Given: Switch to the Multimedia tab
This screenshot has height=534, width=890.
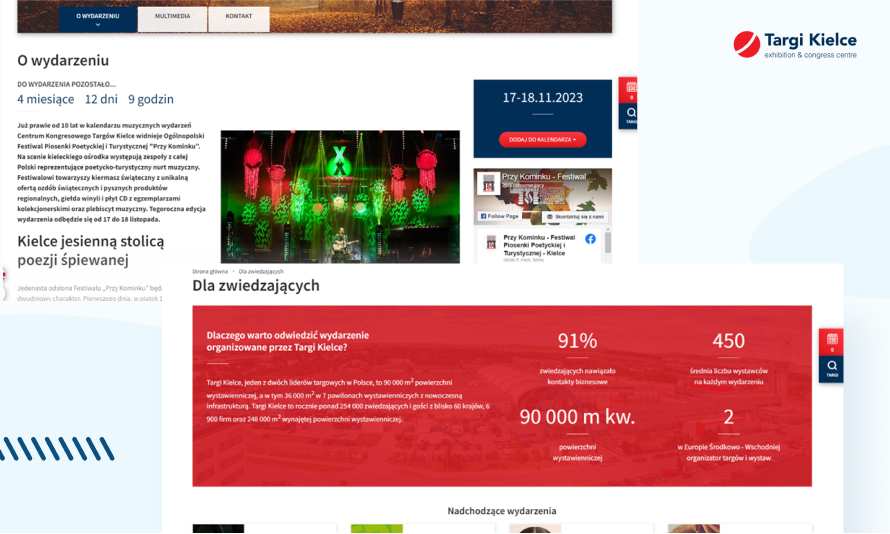Looking at the screenshot, I should [172, 17].
